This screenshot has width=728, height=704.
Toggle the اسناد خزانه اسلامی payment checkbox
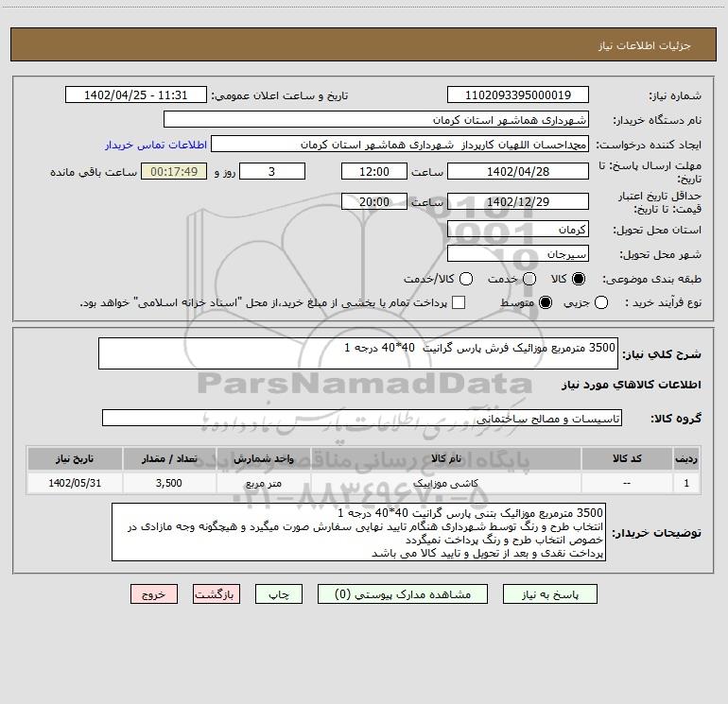pos(459,302)
